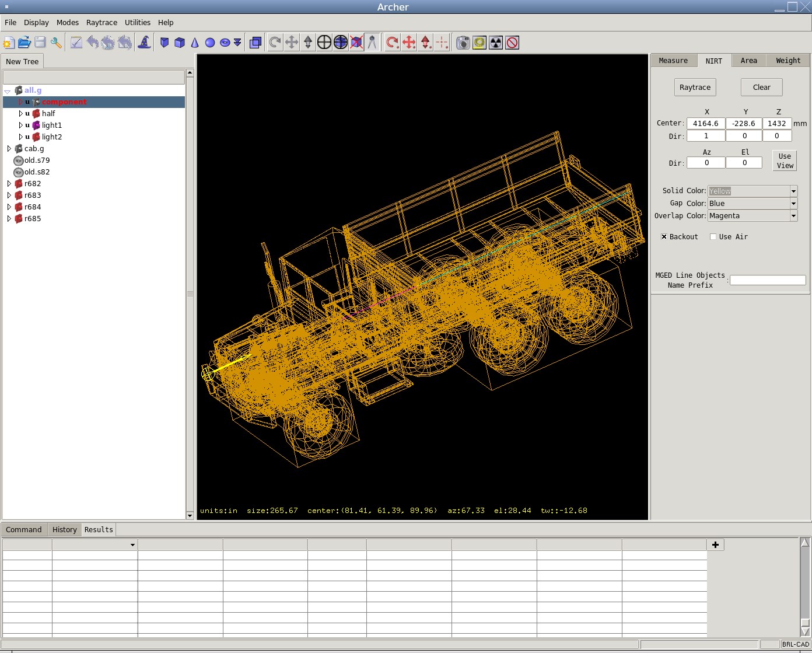Switch to the Weight tab
This screenshot has height=653, width=812.
(x=788, y=61)
